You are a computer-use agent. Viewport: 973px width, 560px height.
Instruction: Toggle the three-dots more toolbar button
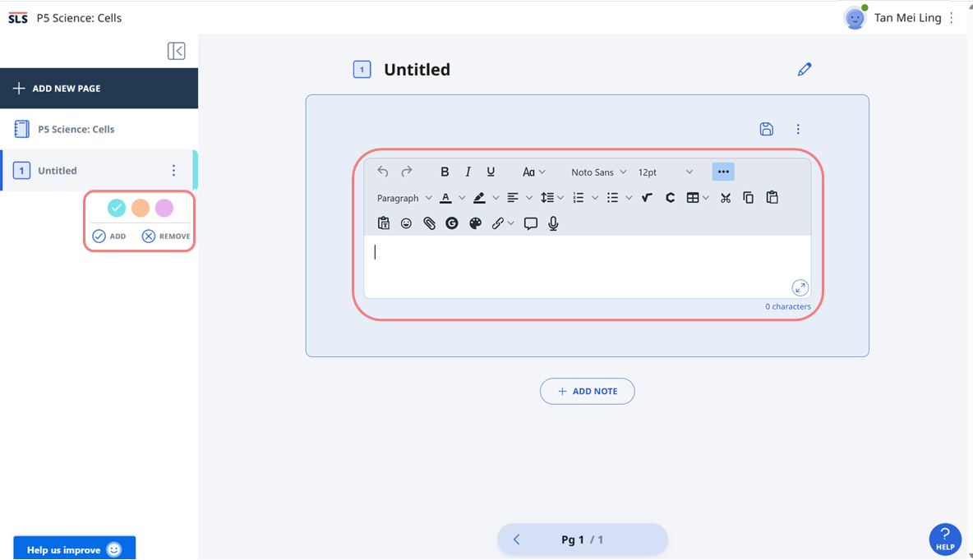[723, 172]
